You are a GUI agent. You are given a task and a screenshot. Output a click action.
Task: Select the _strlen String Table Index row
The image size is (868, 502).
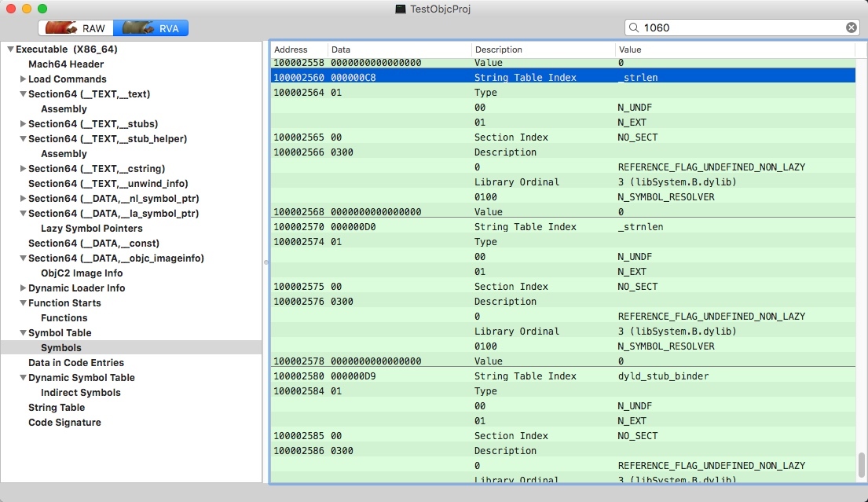563,78
